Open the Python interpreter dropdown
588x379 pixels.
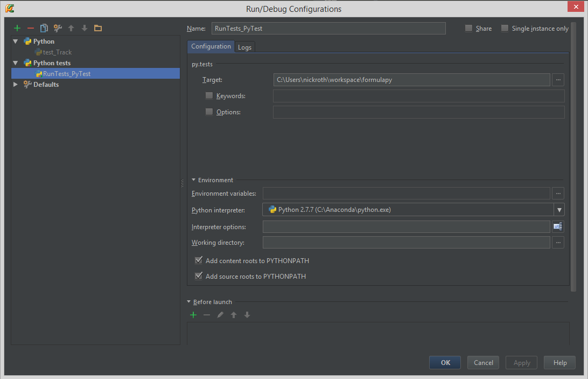pyautogui.click(x=559, y=210)
